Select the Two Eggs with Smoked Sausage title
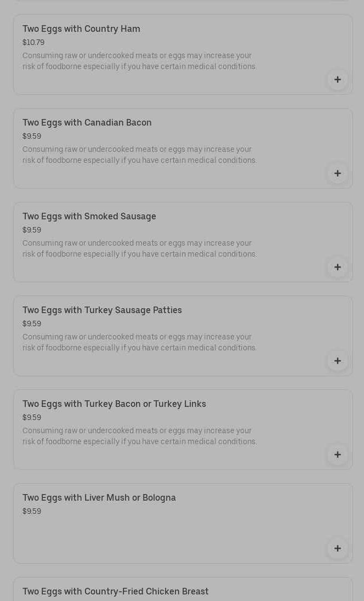Viewport: 364px width, 601px height. (89, 217)
